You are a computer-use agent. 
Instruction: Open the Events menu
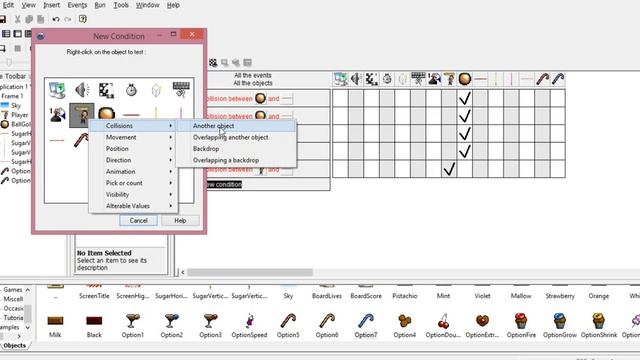click(x=77, y=5)
